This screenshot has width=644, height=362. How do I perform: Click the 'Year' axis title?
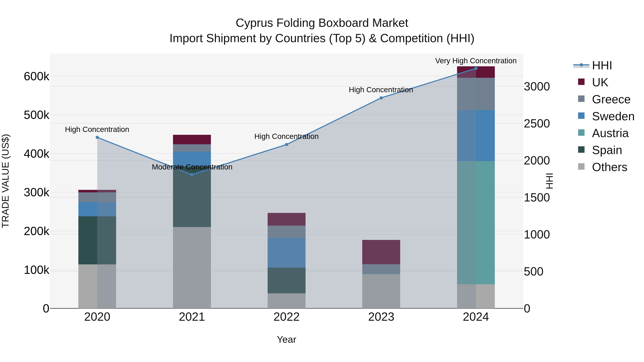click(x=287, y=340)
